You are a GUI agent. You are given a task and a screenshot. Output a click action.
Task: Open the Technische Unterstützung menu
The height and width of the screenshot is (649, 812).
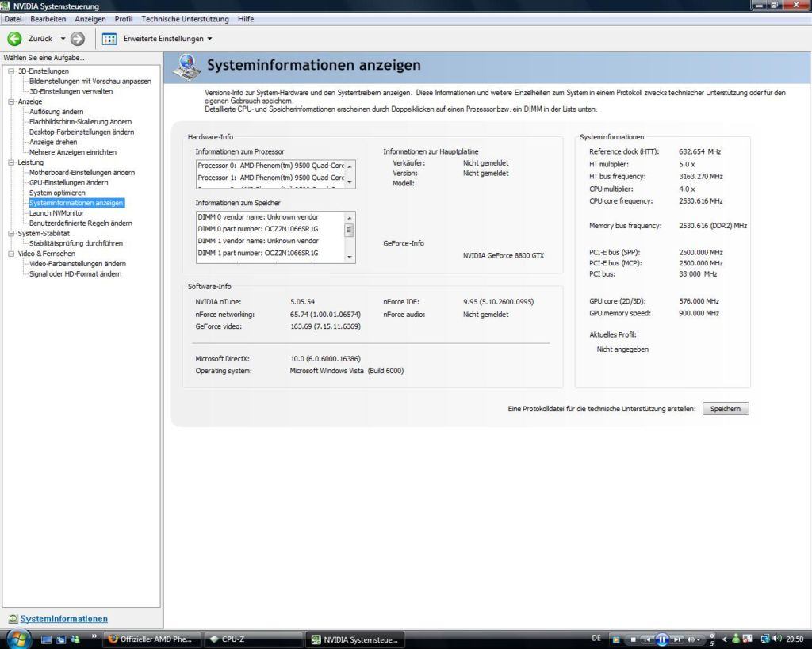pos(185,19)
